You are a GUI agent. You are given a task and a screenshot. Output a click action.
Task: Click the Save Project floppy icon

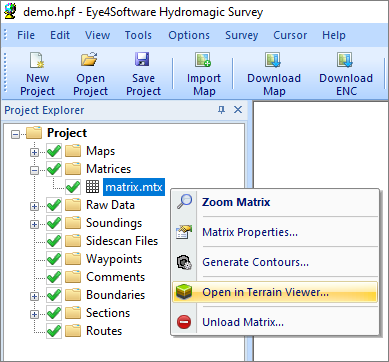coord(142,60)
